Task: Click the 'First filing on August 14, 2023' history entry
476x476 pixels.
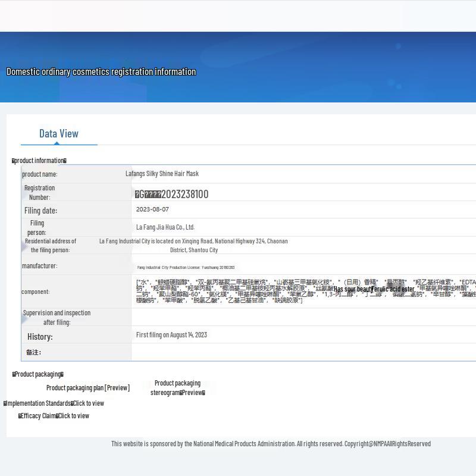Action: pos(171,335)
